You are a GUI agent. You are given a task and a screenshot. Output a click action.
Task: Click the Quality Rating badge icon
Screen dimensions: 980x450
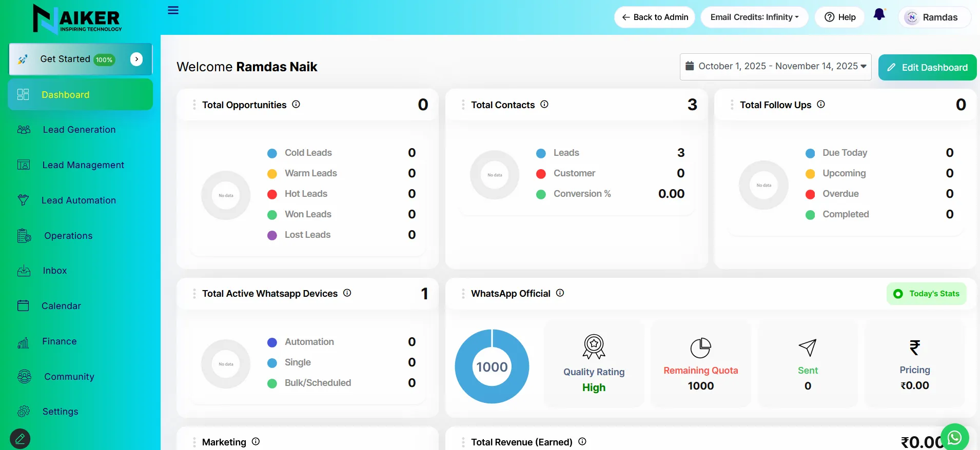click(x=594, y=347)
